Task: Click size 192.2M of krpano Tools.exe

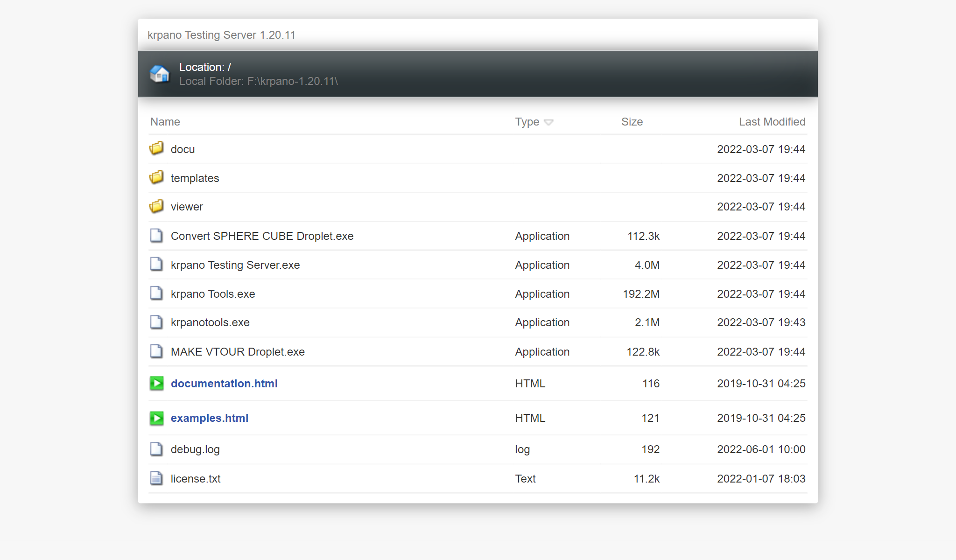Action: [641, 294]
